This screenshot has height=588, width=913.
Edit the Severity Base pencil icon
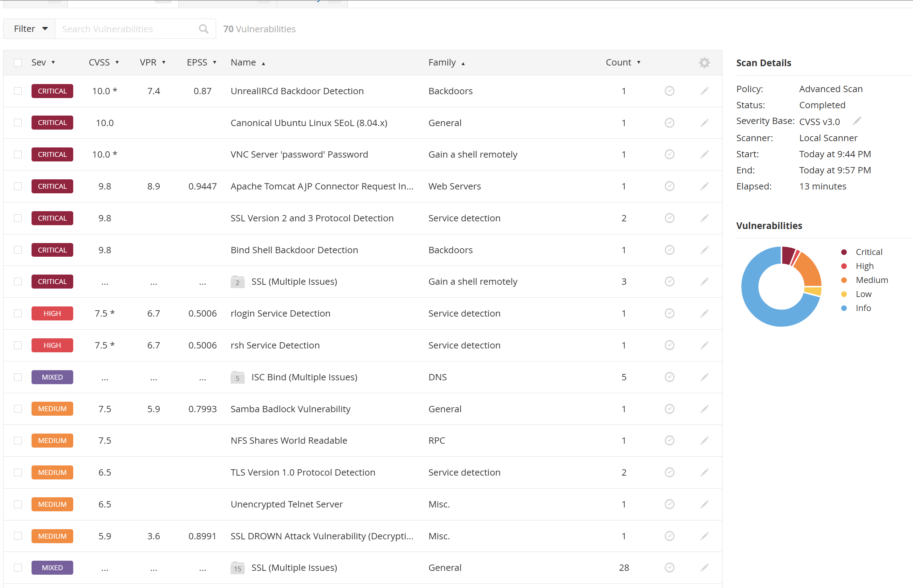[857, 121]
